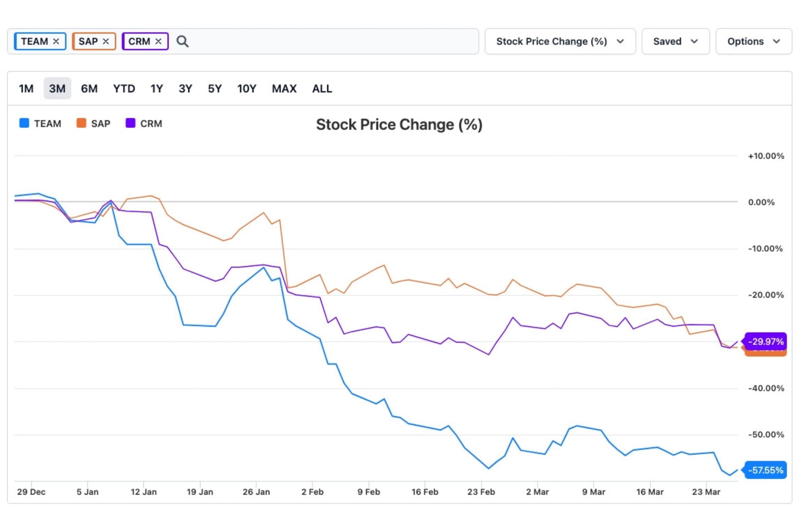Image resolution: width=798 pixels, height=532 pixels.
Task: Click the -10.00% y-axis label
Action: click(x=766, y=249)
